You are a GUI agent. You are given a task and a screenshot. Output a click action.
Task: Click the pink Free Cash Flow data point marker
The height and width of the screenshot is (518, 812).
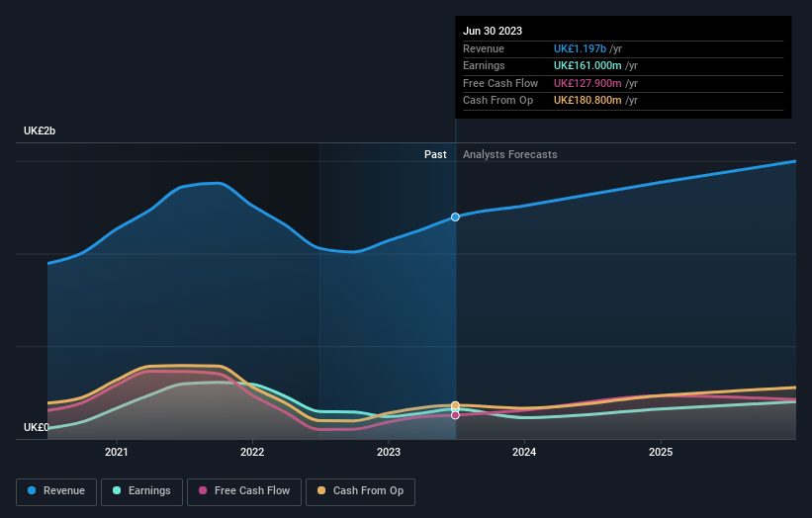(455, 415)
